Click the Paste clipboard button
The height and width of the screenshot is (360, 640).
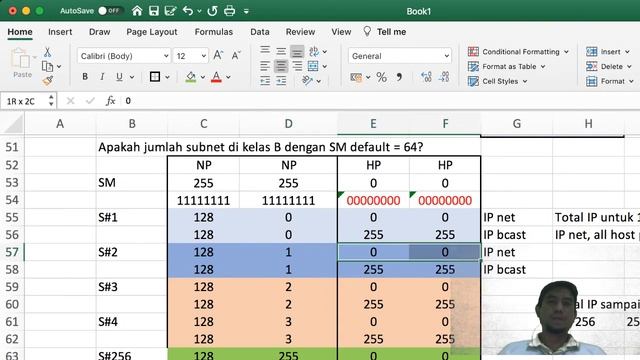pos(22,63)
